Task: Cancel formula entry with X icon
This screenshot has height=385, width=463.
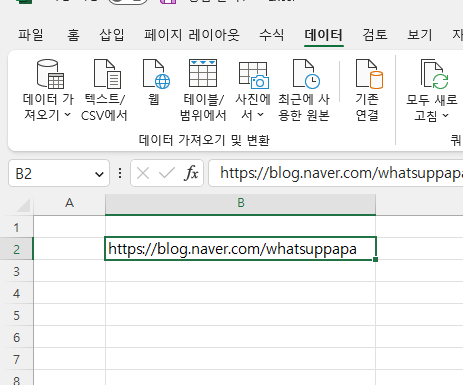Action: [x=143, y=173]
